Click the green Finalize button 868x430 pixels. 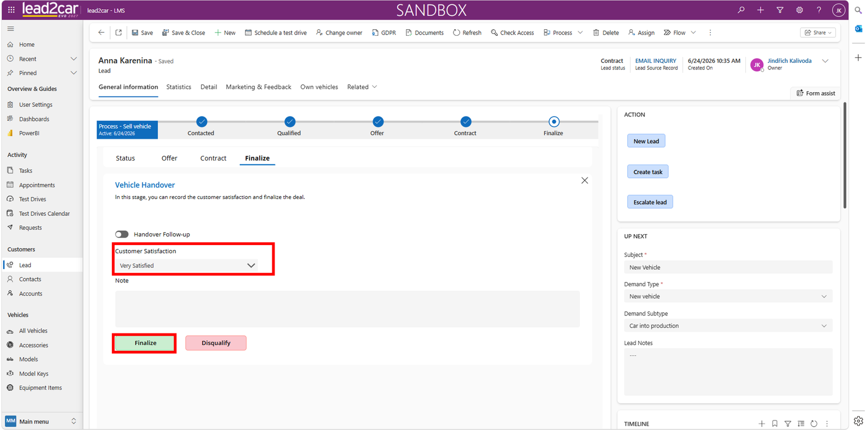[145, 343]
